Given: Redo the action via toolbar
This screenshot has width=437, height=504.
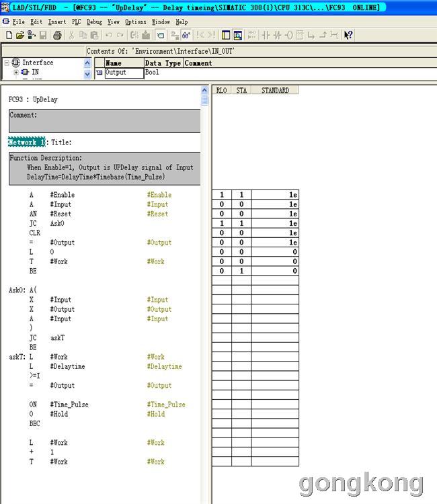Looking at the screenshot, I should (x=120, y=35).
